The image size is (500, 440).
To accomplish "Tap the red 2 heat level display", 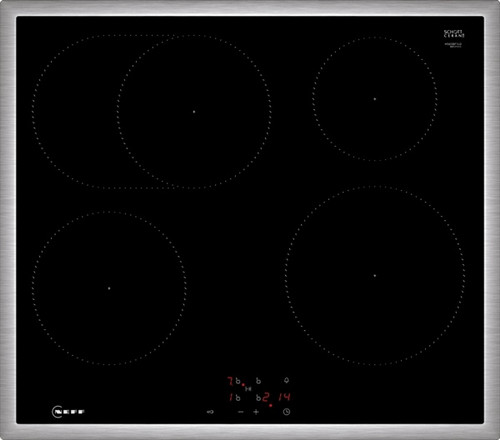I will tap(266, 397).
